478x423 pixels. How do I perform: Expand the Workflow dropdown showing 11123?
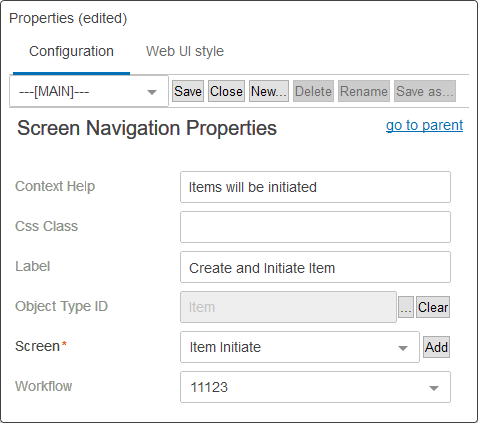pos(315,387)
